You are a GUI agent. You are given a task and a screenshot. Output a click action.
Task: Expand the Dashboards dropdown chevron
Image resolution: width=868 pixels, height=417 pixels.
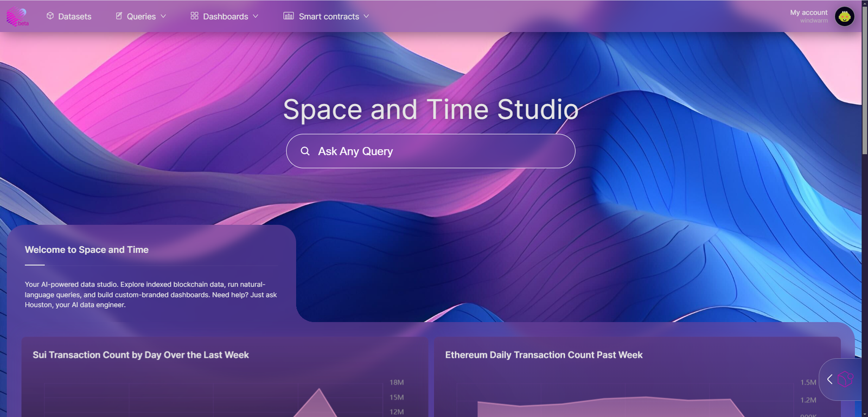pyautogui.click(x=256, y=16)
